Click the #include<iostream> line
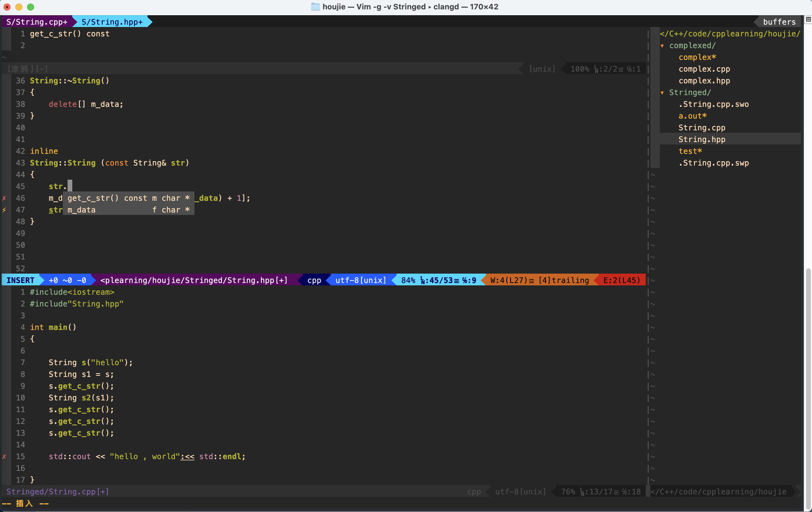 tap(72, 292)
